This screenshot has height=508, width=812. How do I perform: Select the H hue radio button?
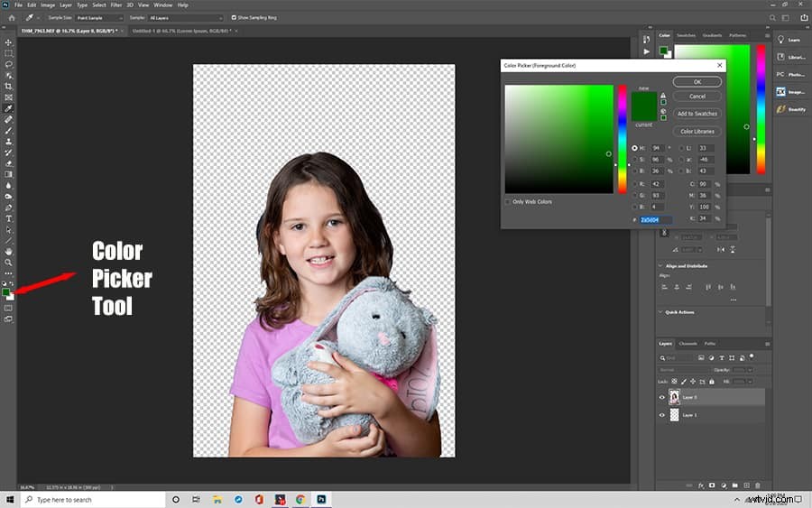[x=634, y=148]
